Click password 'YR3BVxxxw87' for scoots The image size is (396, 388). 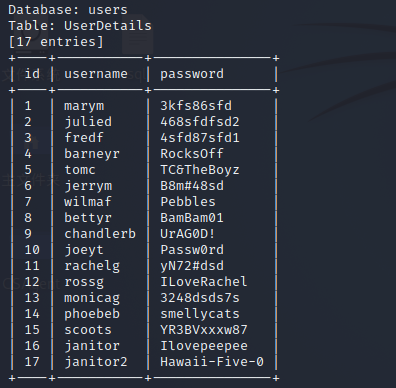(x=204, y=330)
